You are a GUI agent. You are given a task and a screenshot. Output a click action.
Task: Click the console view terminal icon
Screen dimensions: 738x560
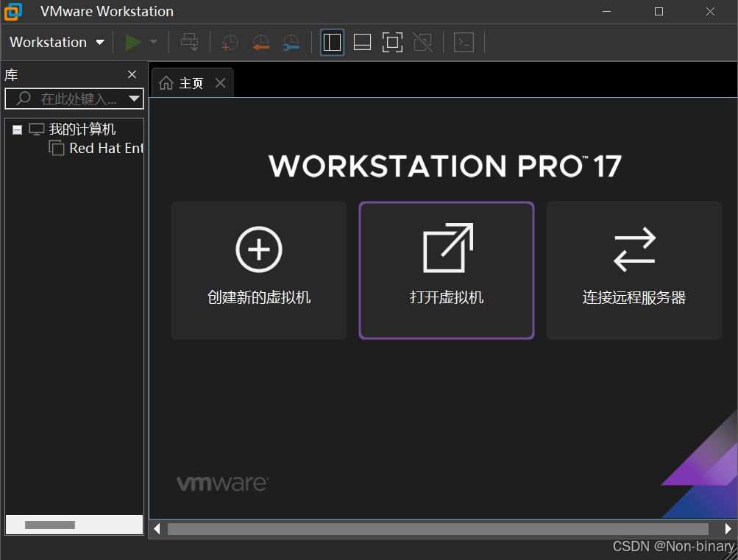coord(464,43)
